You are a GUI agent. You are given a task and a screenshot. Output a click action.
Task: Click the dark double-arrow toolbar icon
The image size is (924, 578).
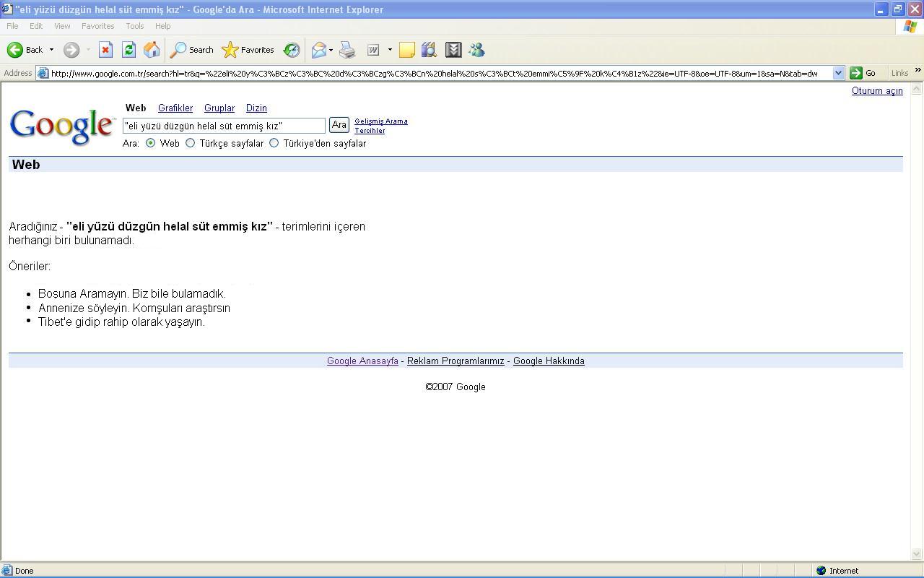pyautogui.click(x=453, y=50)
